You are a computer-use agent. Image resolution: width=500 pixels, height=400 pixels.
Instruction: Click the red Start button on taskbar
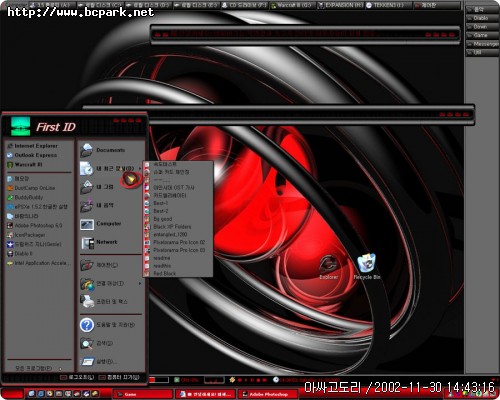pyautogui.click(x=12, y=394)
